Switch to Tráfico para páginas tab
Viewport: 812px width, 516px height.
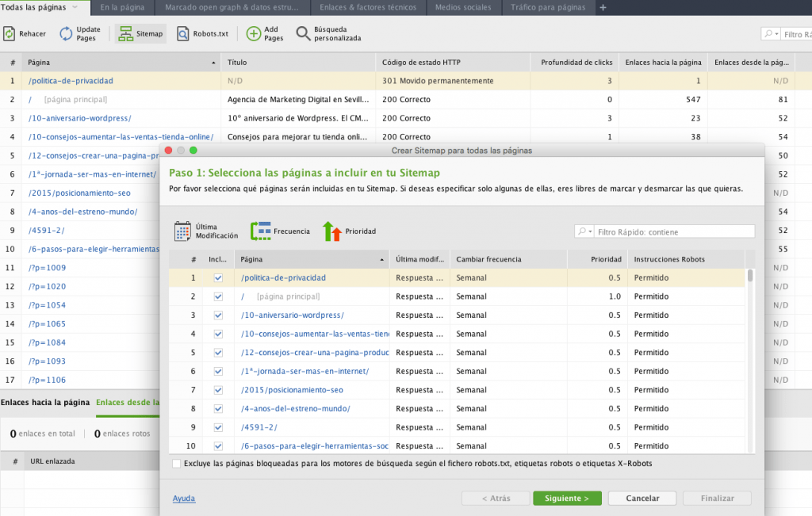[548, 7]
